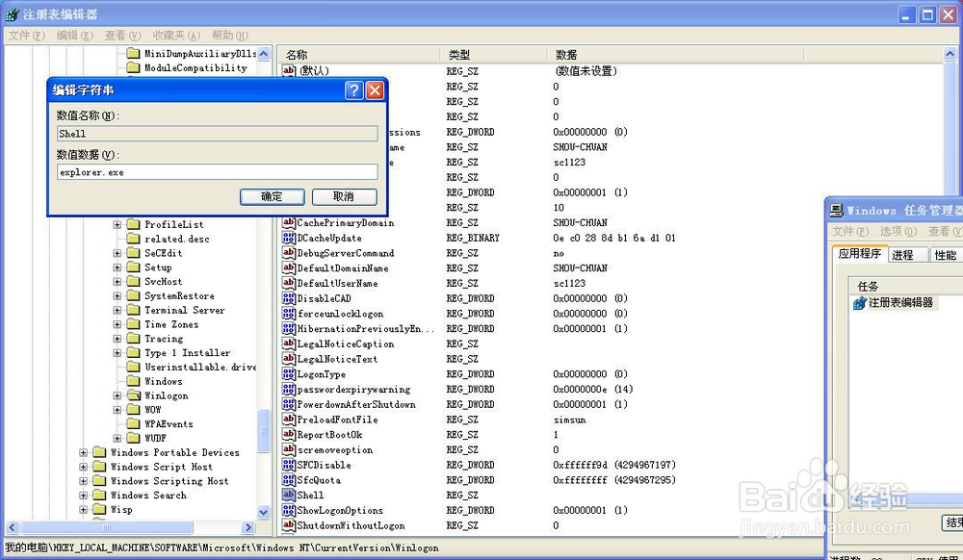The width and height of the screenshot is (963, 560).
Task: Click the Wisp folder icon
Action: [x=99, y=509]
